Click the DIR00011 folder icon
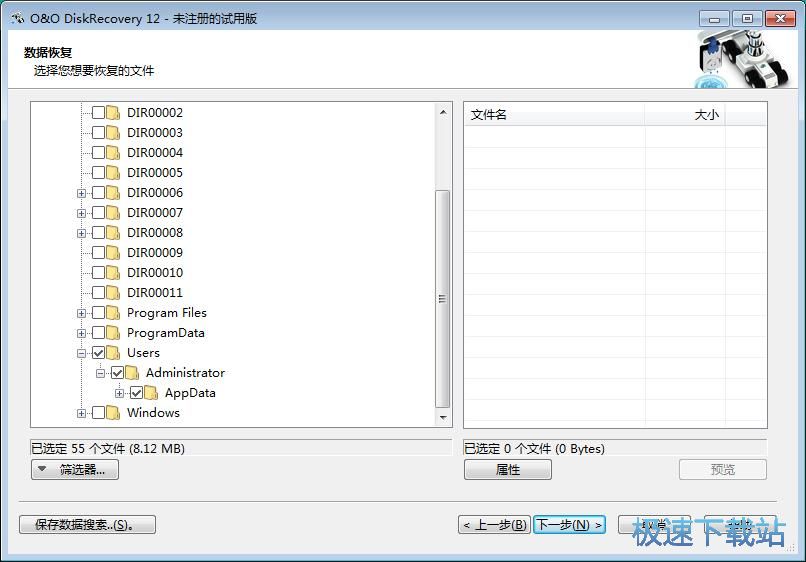806x562 pixels. pyautogui.click(x=113, y=293)
